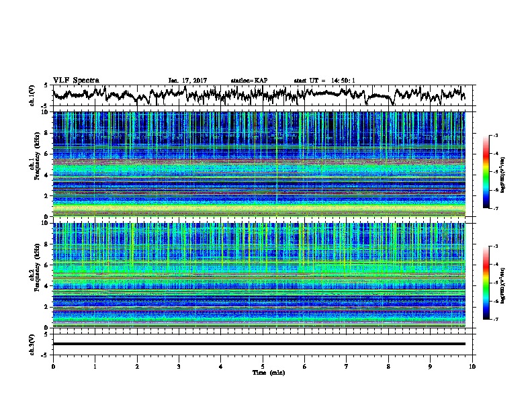Click the ch.1 spectrogram color scale bar
The width and height of the screenshot is (532, 411).
486,172
